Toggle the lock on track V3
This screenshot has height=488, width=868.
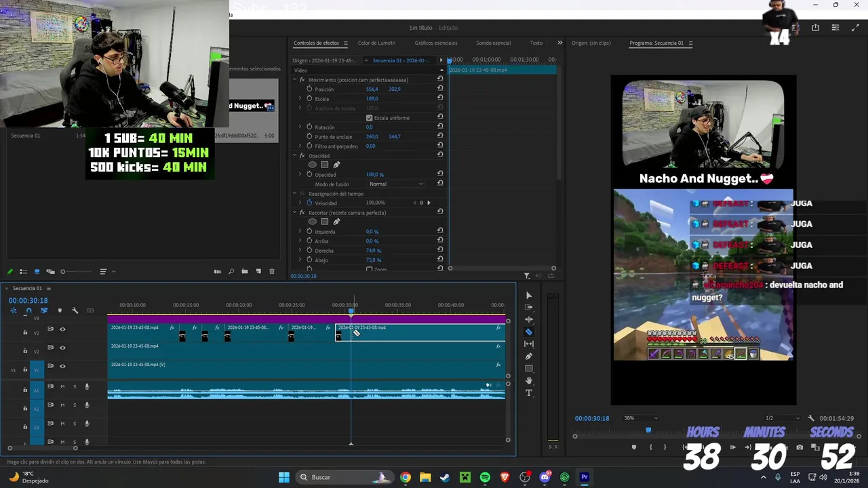[x=25, y=332]
